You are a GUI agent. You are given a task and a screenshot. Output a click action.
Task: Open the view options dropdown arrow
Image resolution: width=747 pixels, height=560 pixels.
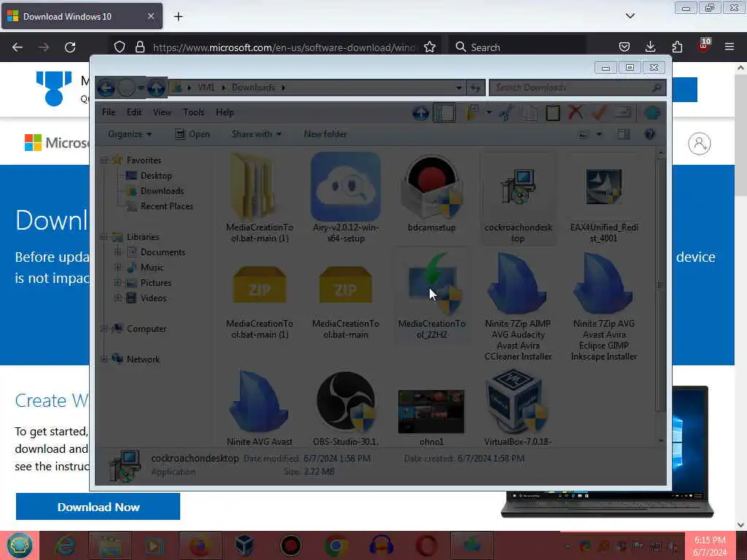point(599,134)
